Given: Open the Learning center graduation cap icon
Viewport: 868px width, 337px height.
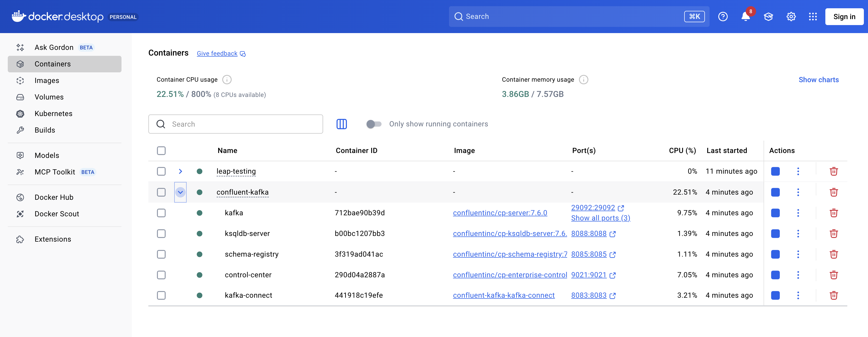Looking at the screenshot, I should pyautogui.click(x=768, y=17).
